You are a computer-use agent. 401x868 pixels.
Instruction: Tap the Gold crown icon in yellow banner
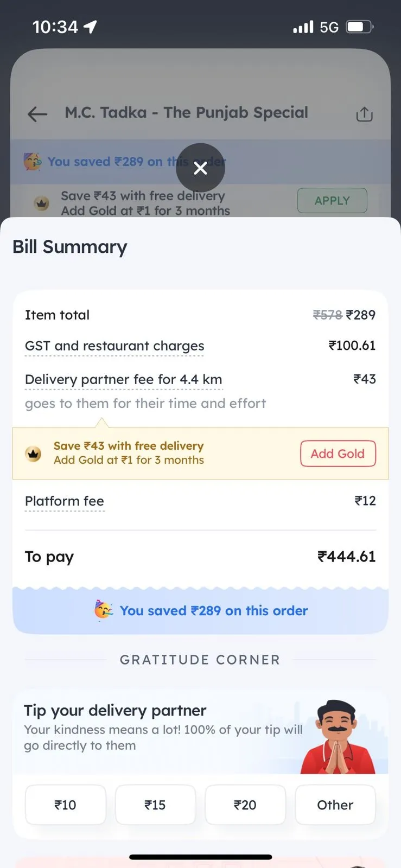point(34,454)
